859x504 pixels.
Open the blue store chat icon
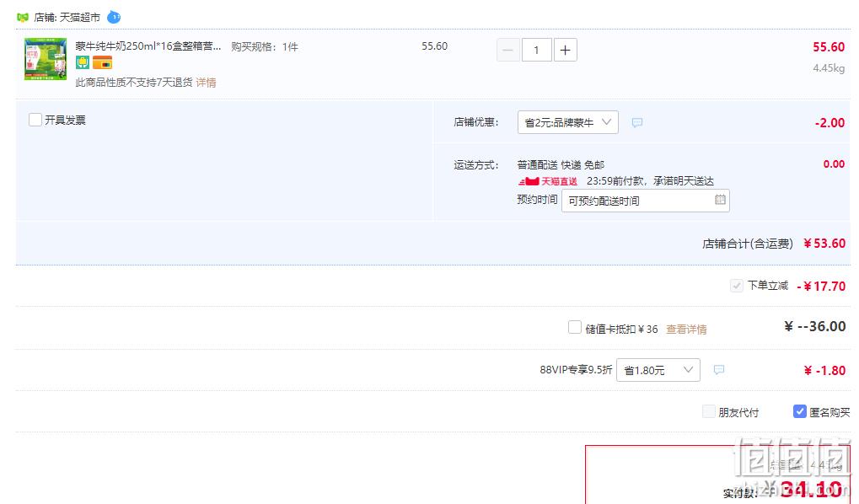coord(114,17)
